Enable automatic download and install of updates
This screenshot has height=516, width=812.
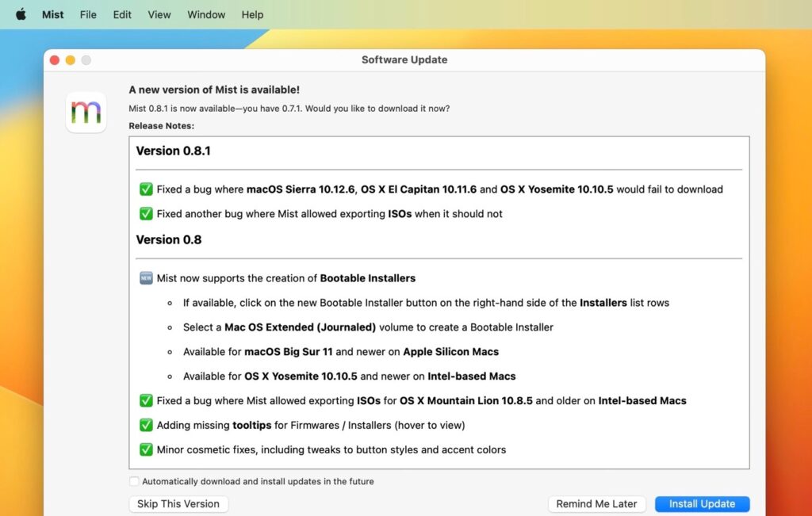click(133, 481)
